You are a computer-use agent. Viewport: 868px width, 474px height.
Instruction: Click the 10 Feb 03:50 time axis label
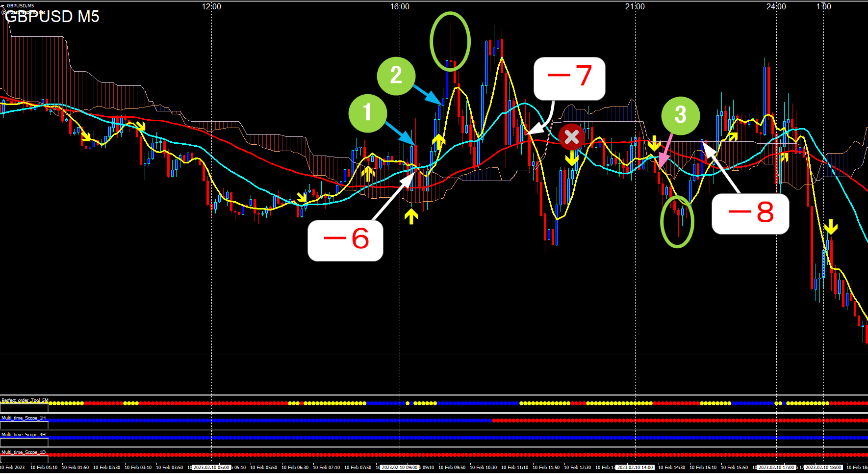(x=170, y=468)
